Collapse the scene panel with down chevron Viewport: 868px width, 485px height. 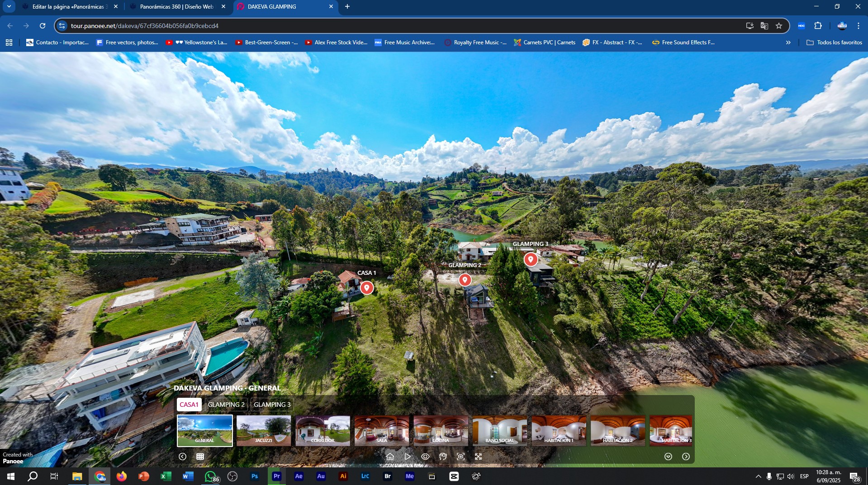point(668,457)
